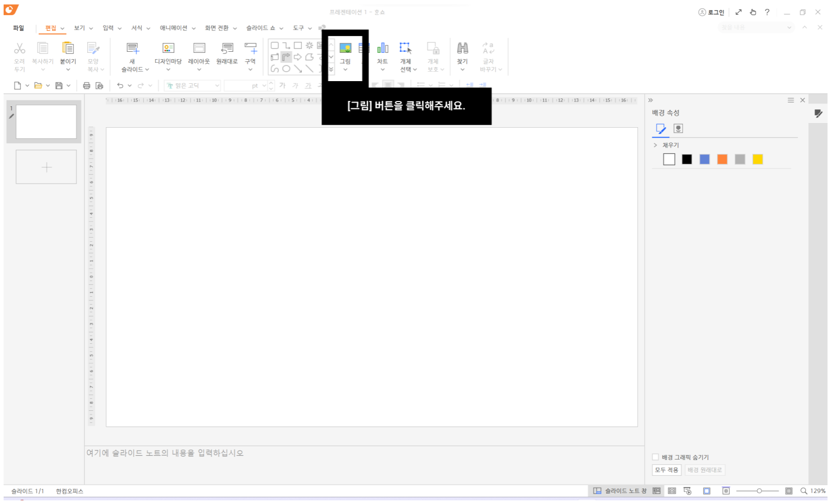Click the slide notes input area
This screenshot has width=832, height=504.
pos(364,465)
